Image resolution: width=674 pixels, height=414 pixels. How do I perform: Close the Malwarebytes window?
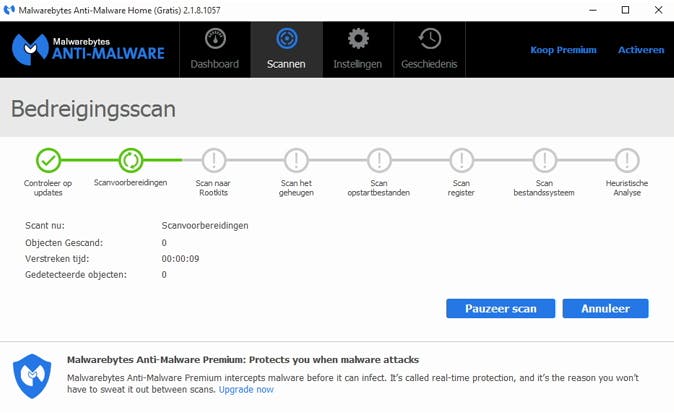tap(659, 10)
